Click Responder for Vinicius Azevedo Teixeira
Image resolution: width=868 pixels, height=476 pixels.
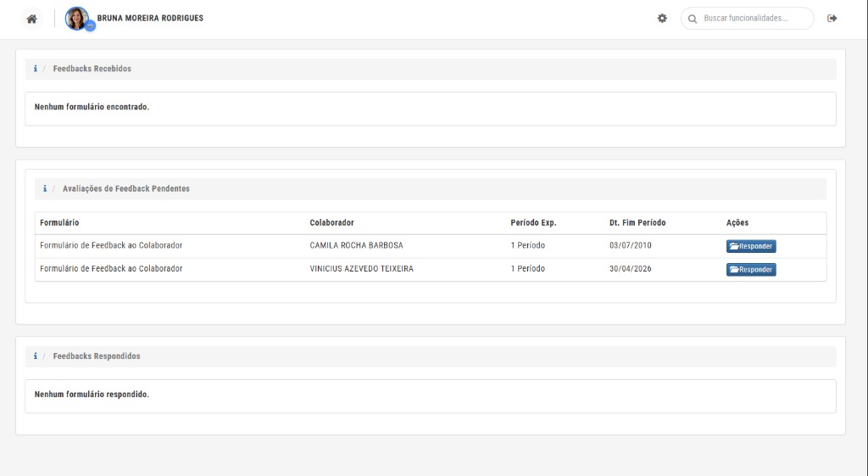pos(751,269)
